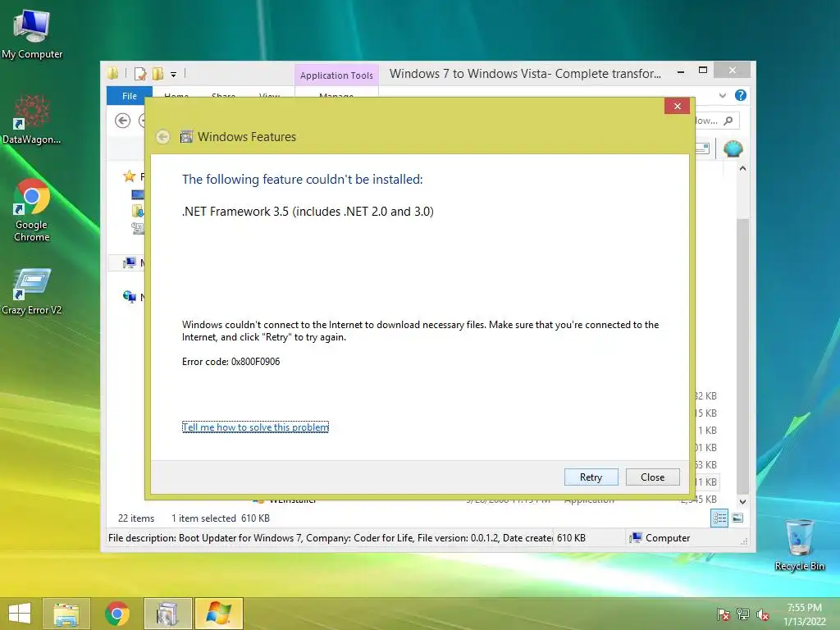
Task: Open the File tab in Explorer
Action: (x=129, y=96)
